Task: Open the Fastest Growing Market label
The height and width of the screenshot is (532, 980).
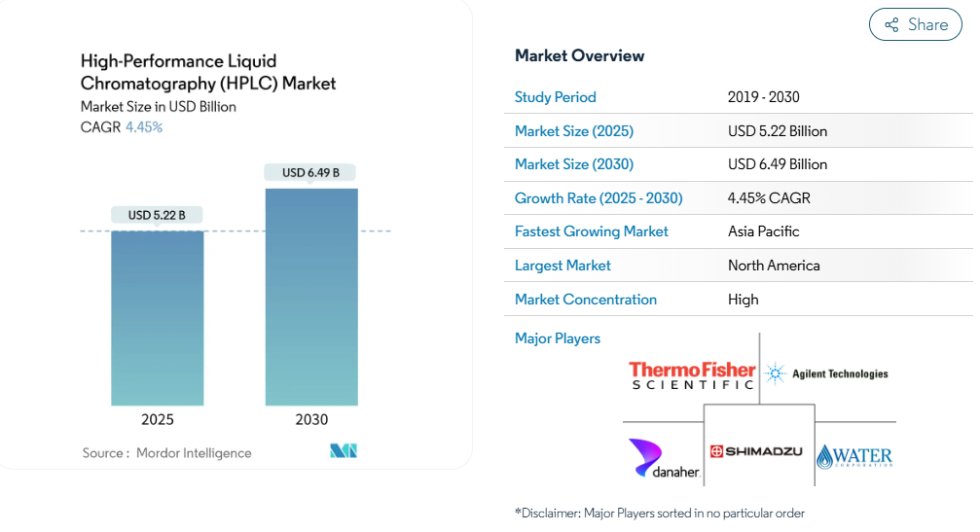Action: (592, 231)
